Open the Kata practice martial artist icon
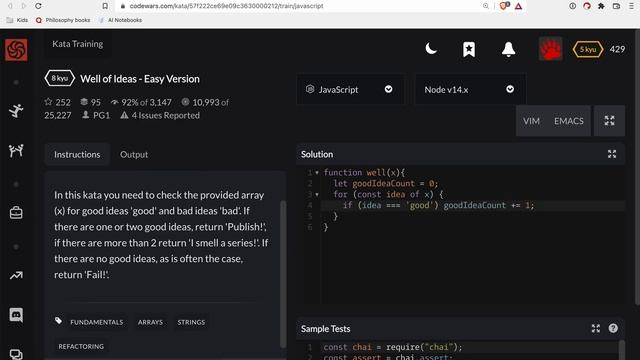This screenshot has height=360, width=640. click(x=16, y=111)
